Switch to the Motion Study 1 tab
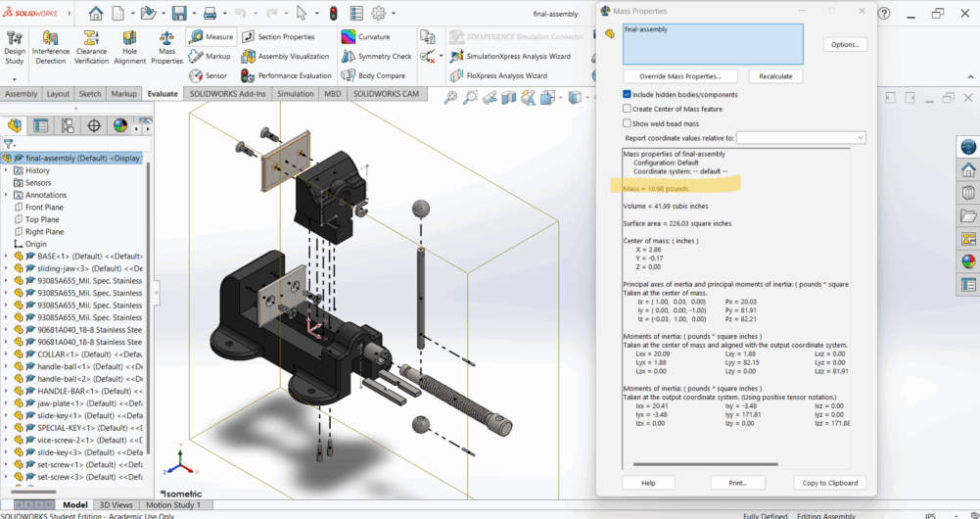Image resolution: width=980 pixels, height=519 pixels. [x=173, y=505]
